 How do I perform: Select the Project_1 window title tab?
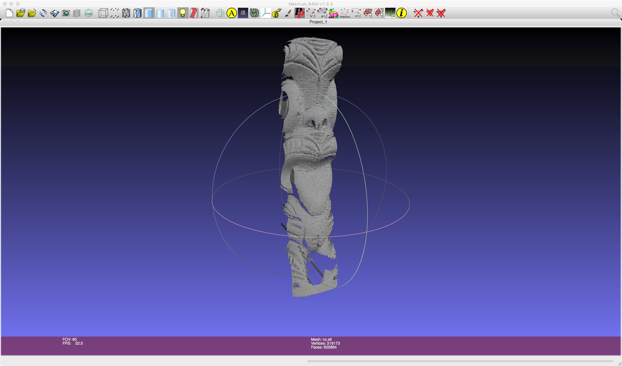click(318, 22)
